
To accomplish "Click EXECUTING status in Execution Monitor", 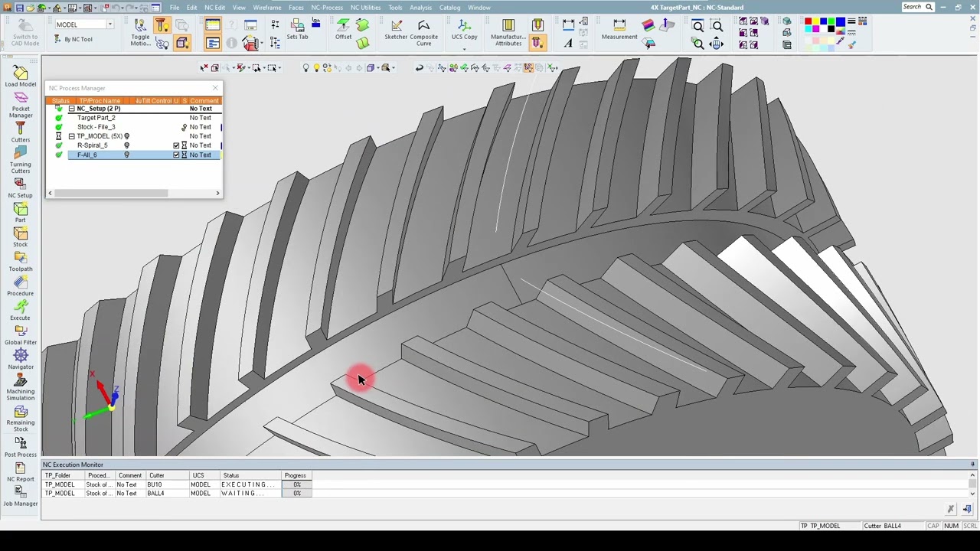I will (250, 484).
